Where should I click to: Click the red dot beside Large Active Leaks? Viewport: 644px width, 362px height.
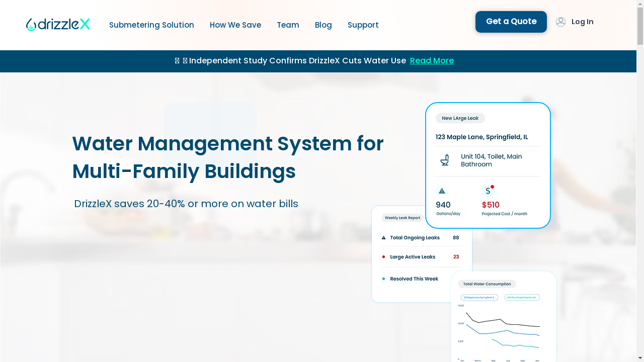tap(383, 257)
